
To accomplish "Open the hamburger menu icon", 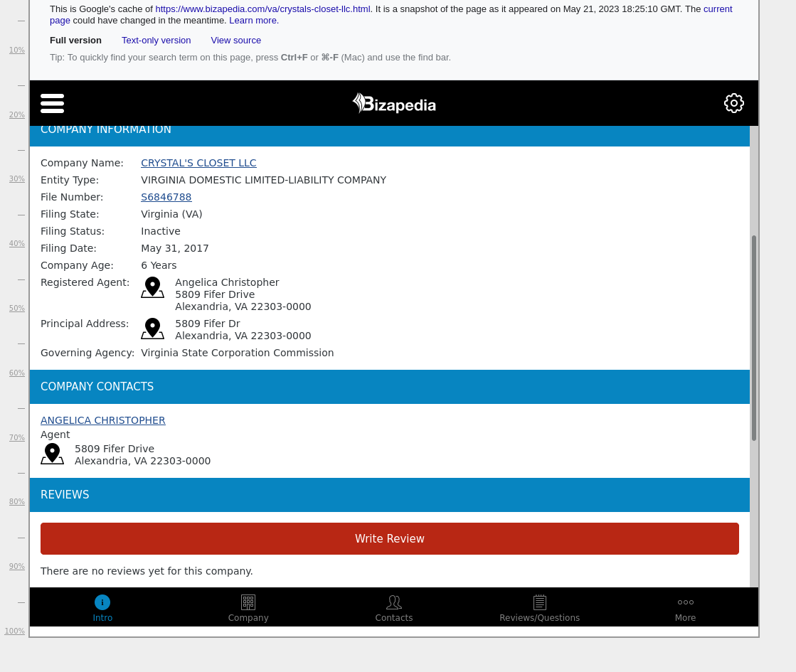I will [53, 104].
